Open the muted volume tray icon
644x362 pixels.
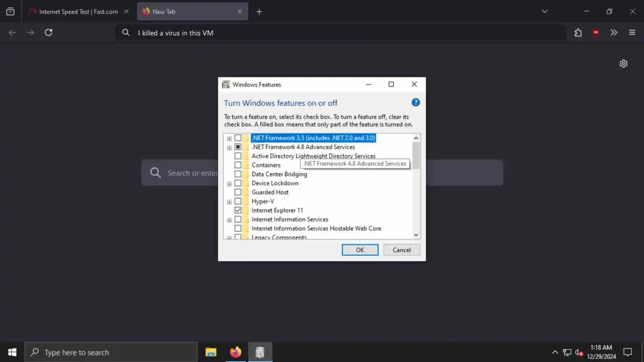point(579,352)
